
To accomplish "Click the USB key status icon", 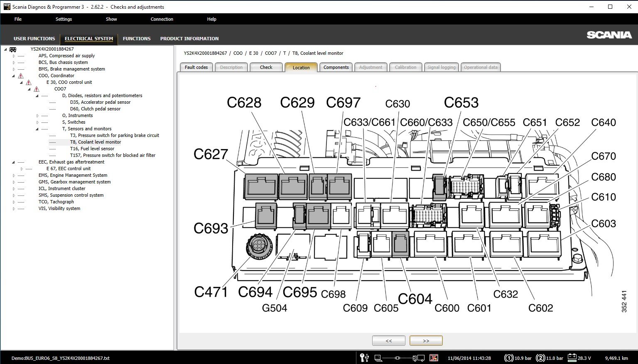I will (x=364, y=358).
